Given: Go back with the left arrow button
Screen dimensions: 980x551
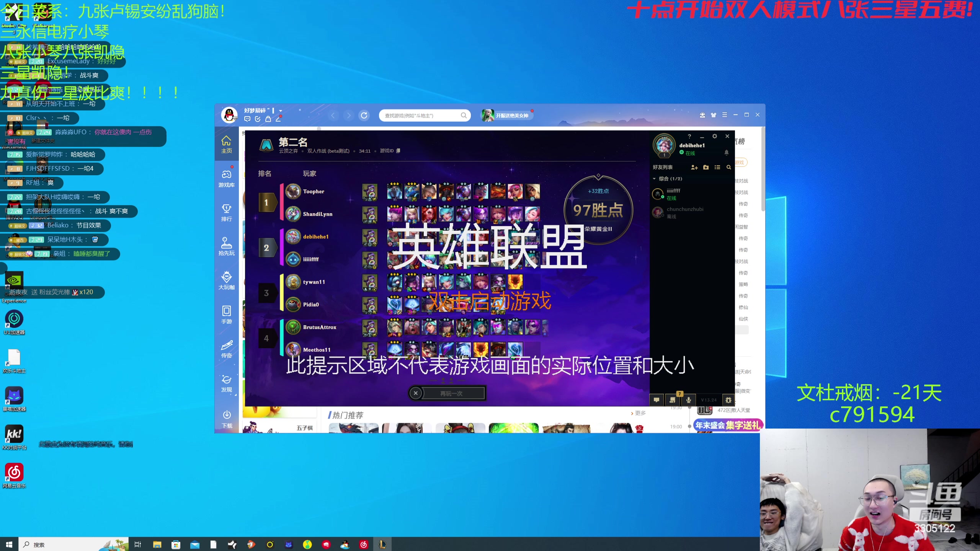Looking at the screenshot, I should [333, 115].
